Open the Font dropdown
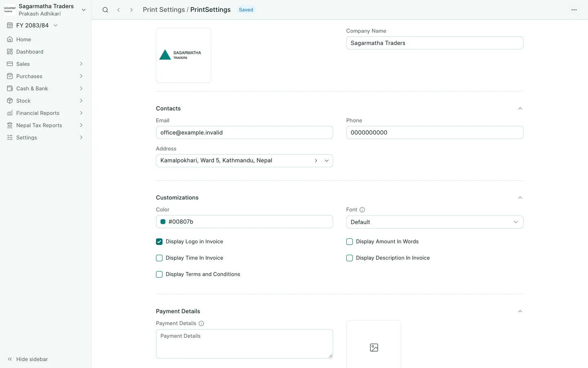Image resolution: width=588 pixels, height=368 pixels. coord(434,222)
